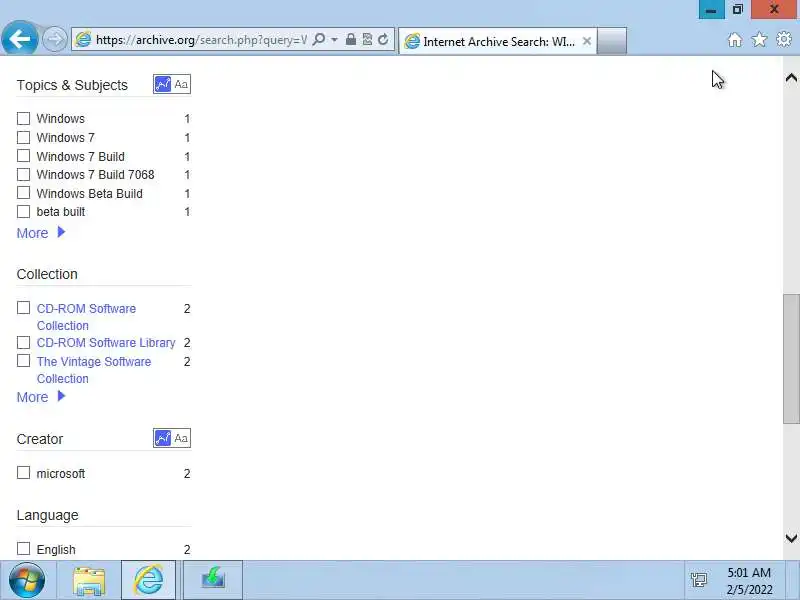Check The Vintage Software Collection checkbox

(x=23, y=361)
